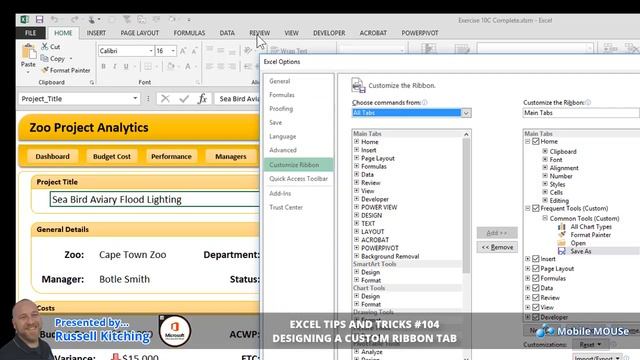Toggle the Developer checkbox on the right list
The image size is (640, 360).
536,317
